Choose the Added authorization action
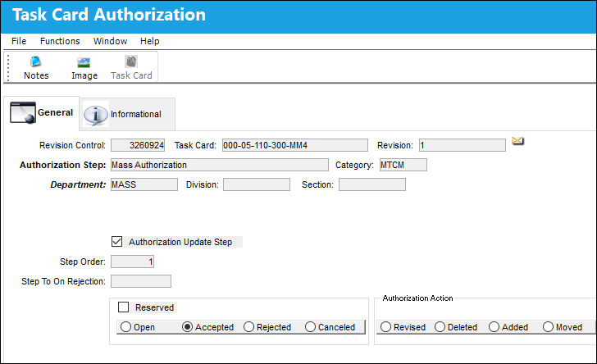Screen dimensions: 597x364 [494, 327]
